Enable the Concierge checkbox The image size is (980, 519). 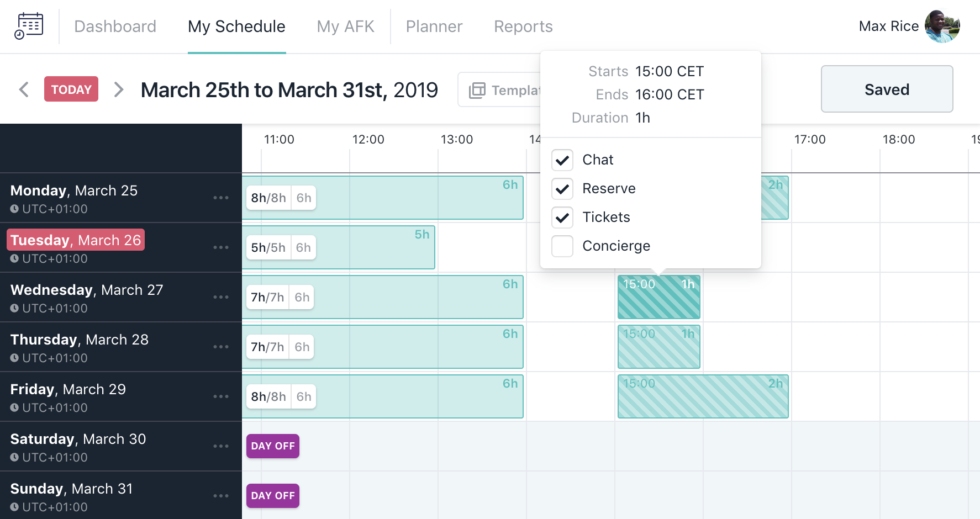coord(562,246)
